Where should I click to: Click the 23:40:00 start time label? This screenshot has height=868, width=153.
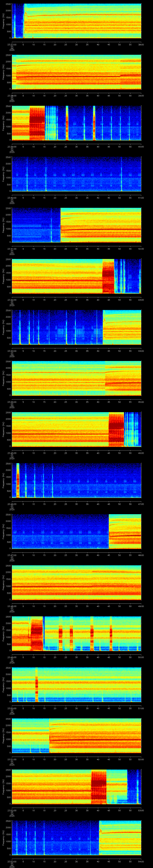pyautogui.click(x=12, y=198)
